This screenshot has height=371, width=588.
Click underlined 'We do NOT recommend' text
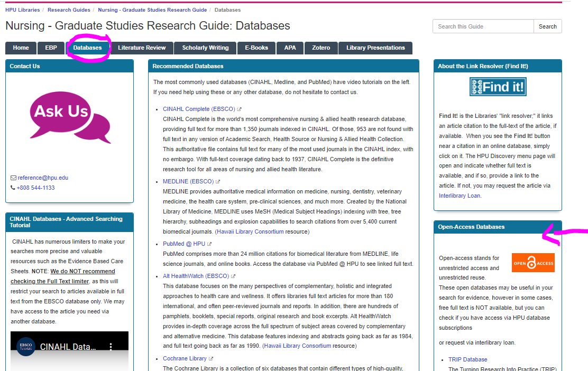(x=83, y=271)
